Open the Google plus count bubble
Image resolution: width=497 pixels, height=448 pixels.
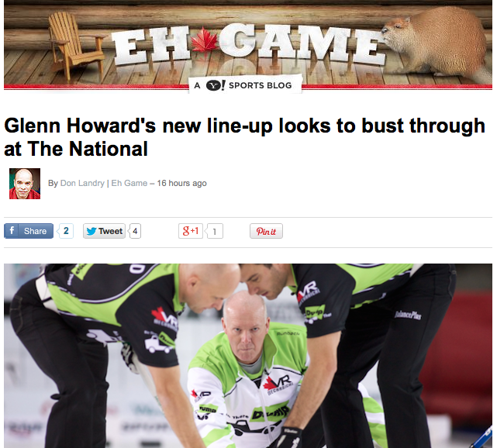[x=214, y=231]
